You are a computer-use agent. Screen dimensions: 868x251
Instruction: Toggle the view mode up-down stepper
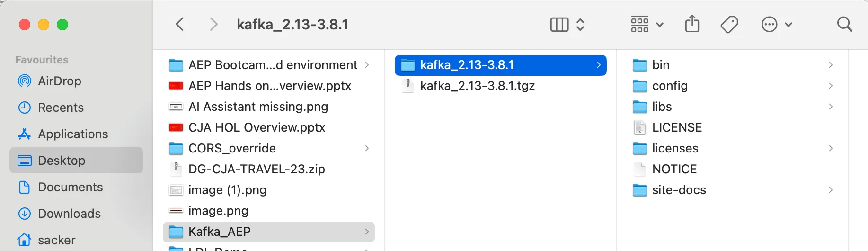(x=580, y=25)
